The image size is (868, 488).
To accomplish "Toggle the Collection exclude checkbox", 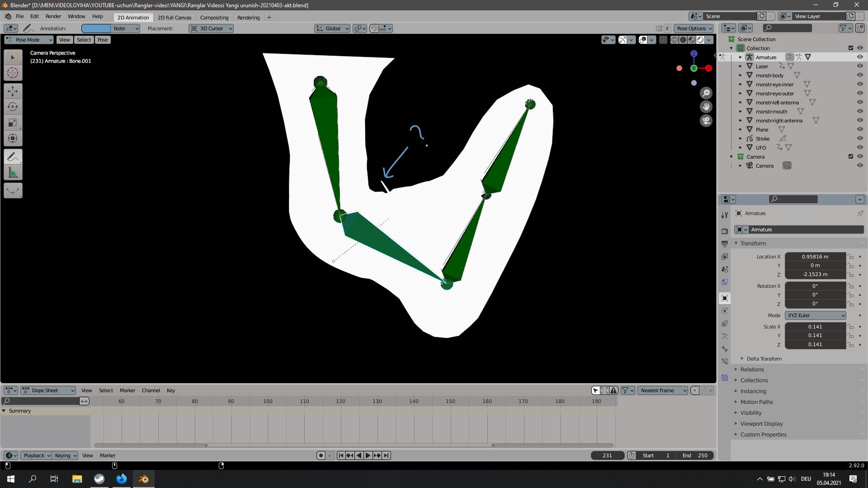I will pyautogui.click(x=851, y=48).
